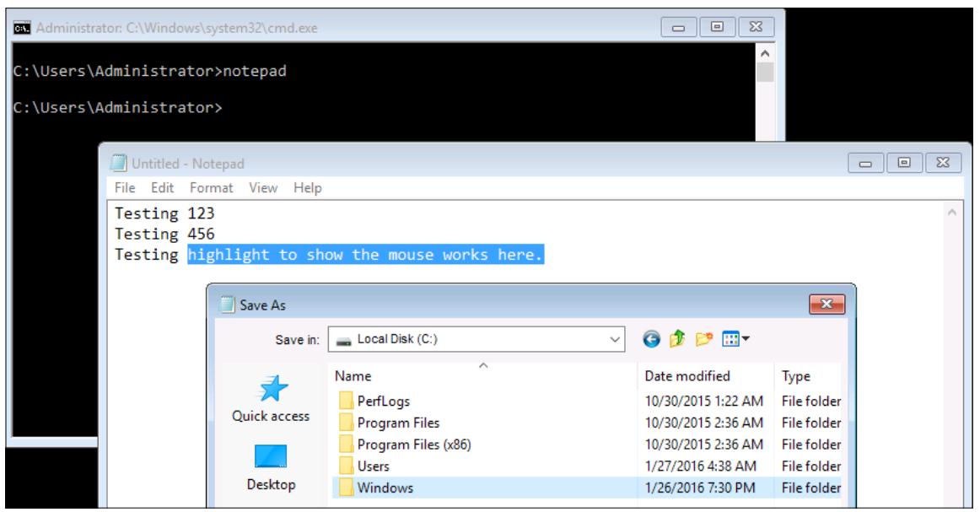Click the Users date 1/27/2016 4:38 AM
Viewport: 980px width, 512px height.
(700, 466)
